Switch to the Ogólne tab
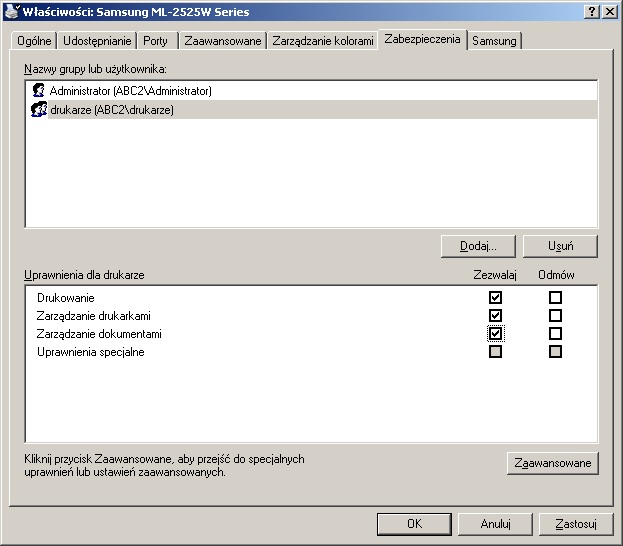Image resolution: width=623 pixels, height=546 pixels. coord(34,41)
